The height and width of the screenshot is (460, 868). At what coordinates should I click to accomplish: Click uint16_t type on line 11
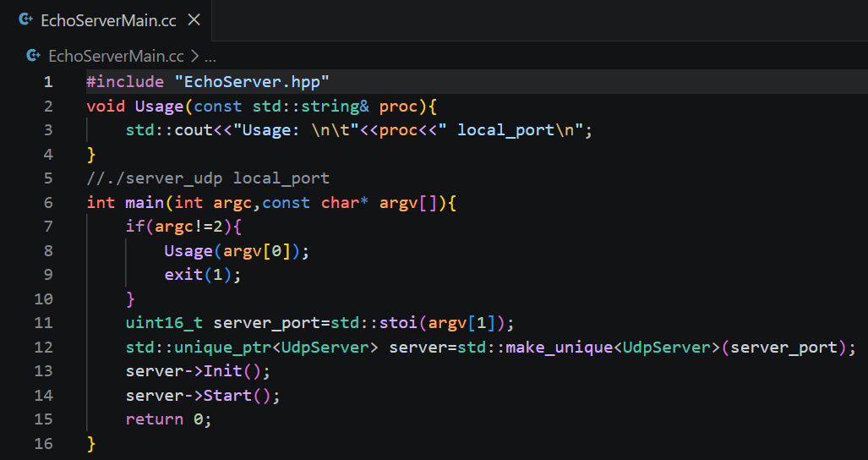(x=165, y=323)
